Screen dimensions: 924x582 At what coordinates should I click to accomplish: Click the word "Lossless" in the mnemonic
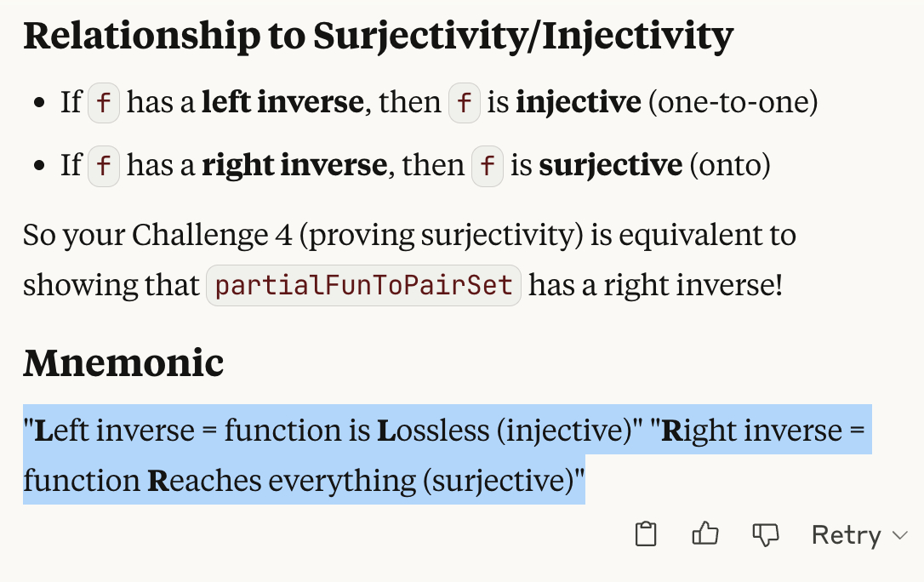pos(434,431)
